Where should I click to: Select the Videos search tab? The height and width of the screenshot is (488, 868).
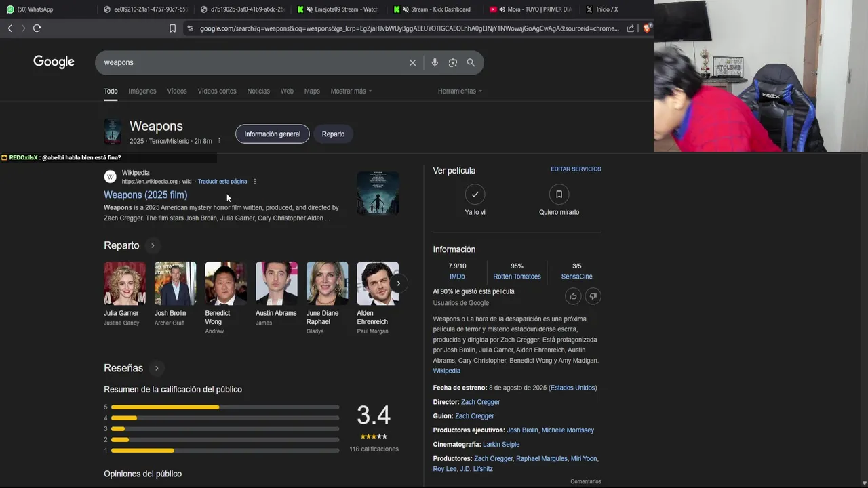(x=177, y=91)
